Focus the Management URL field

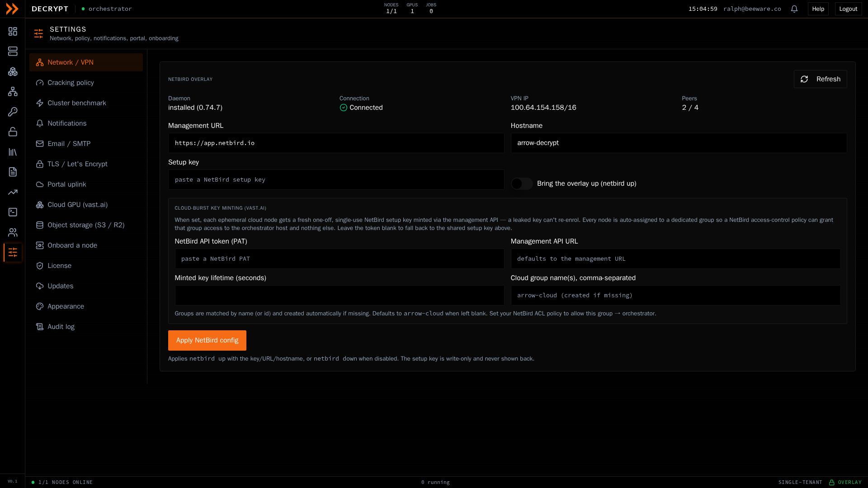click(x=336, y=143)
